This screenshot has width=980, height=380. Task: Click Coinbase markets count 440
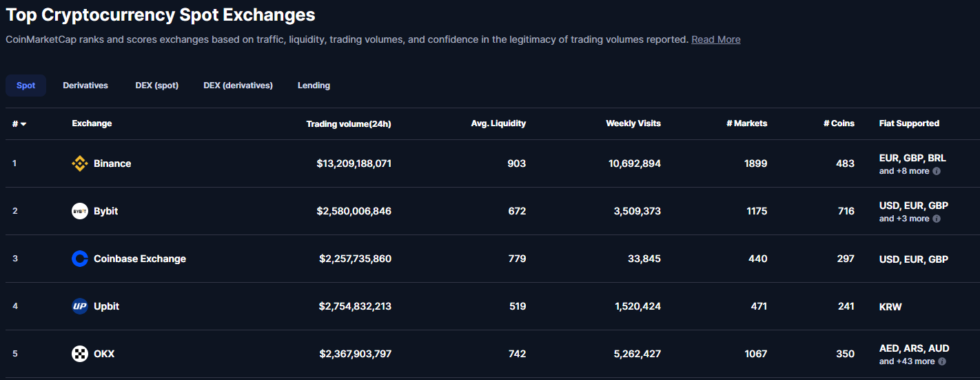tap(758, 259)
